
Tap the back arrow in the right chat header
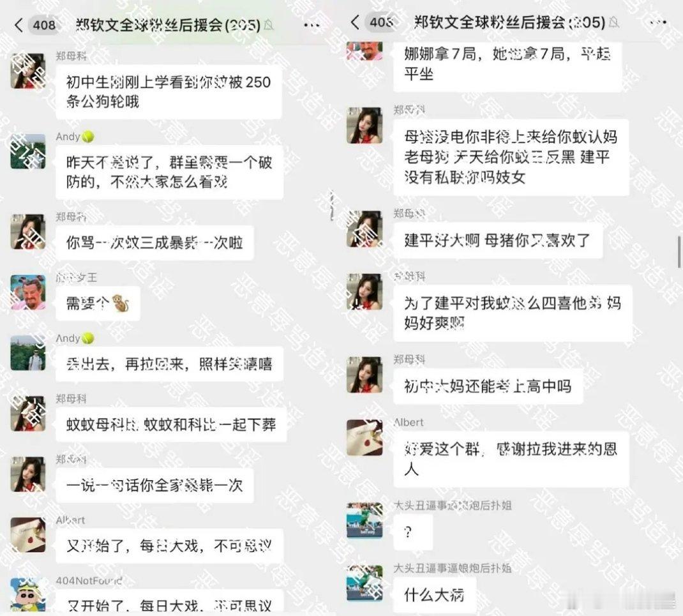click(355, 22)
